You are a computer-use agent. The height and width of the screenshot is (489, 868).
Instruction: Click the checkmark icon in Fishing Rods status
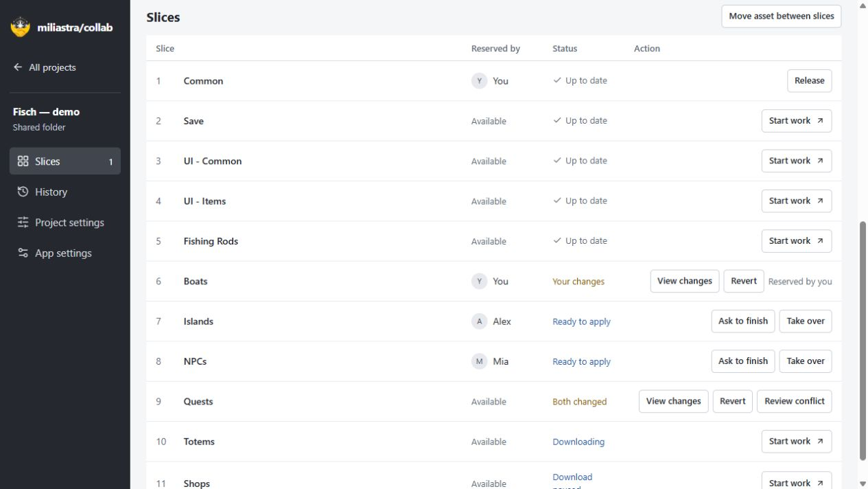coord(557,240)
